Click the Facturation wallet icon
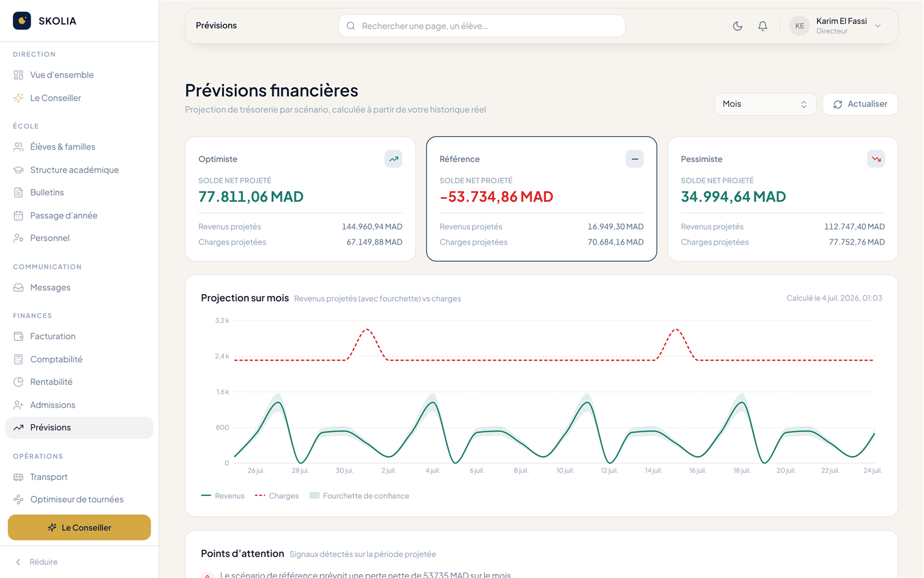The width and height of the screenshot is (924, 578). pyautogui.click(x=18, y=336)
